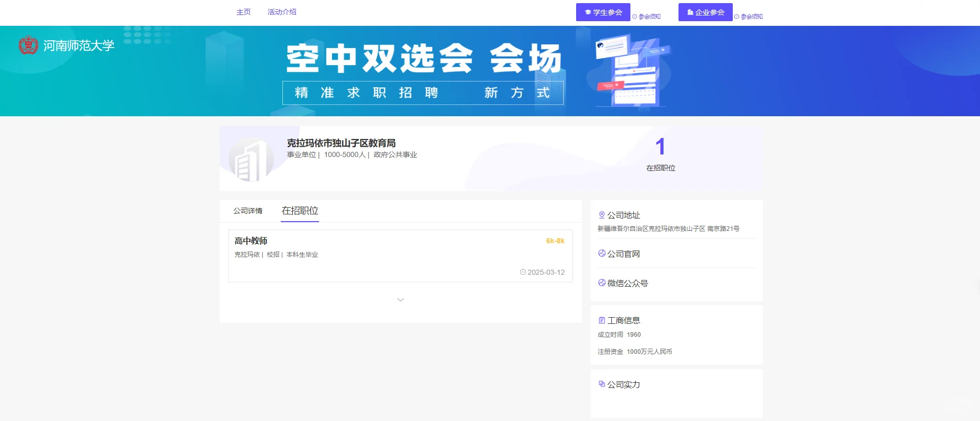Image resolution: width=980 pixels, height=421 pixels.
Task: Click the 注册资金 1000万元人民币 entry
Action: [635, 352]
